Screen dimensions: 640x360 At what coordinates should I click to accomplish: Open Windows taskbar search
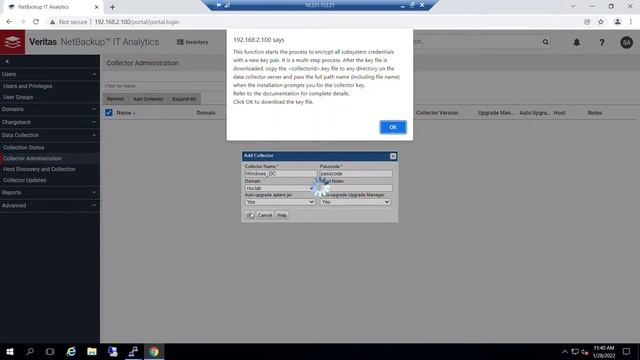click(30, 351)
